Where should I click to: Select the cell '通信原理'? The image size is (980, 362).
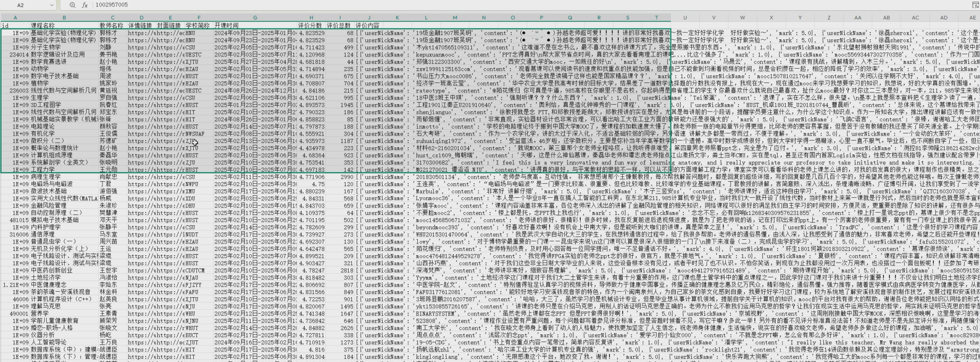(x=64, y=234)
